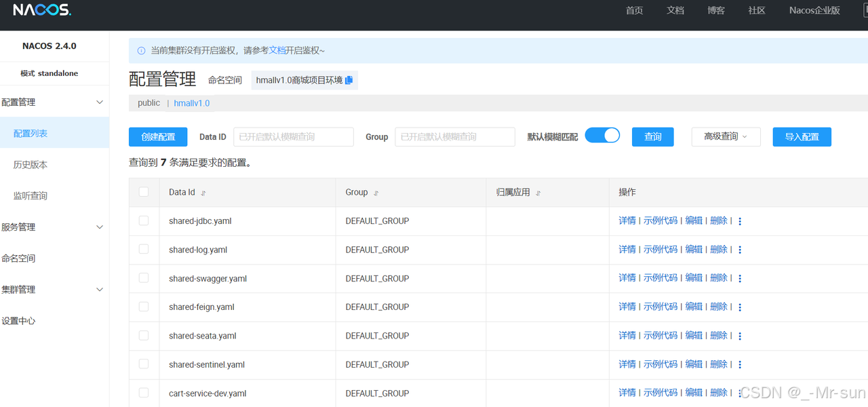The height and width of the screenshot is (407, 868).
Task: Click the 创建配置 button
Action: coord(158,136)
